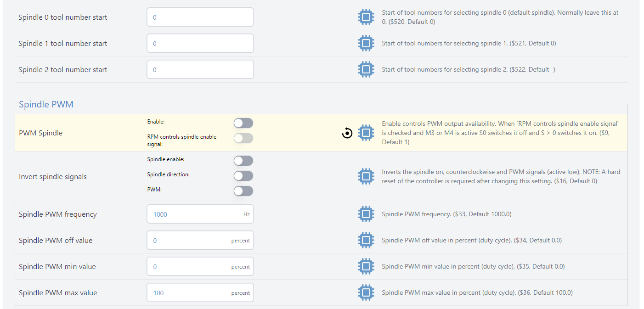
Task: Toggle the PWM Spindle Enable switch
Action: [x=243, y=123]
